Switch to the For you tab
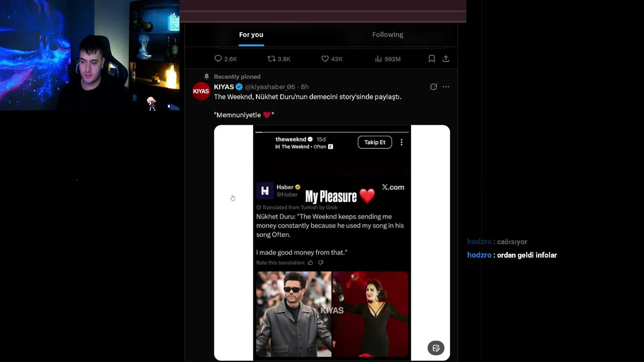The height and width of the screenshot is (362, 644). coord(251,35)
